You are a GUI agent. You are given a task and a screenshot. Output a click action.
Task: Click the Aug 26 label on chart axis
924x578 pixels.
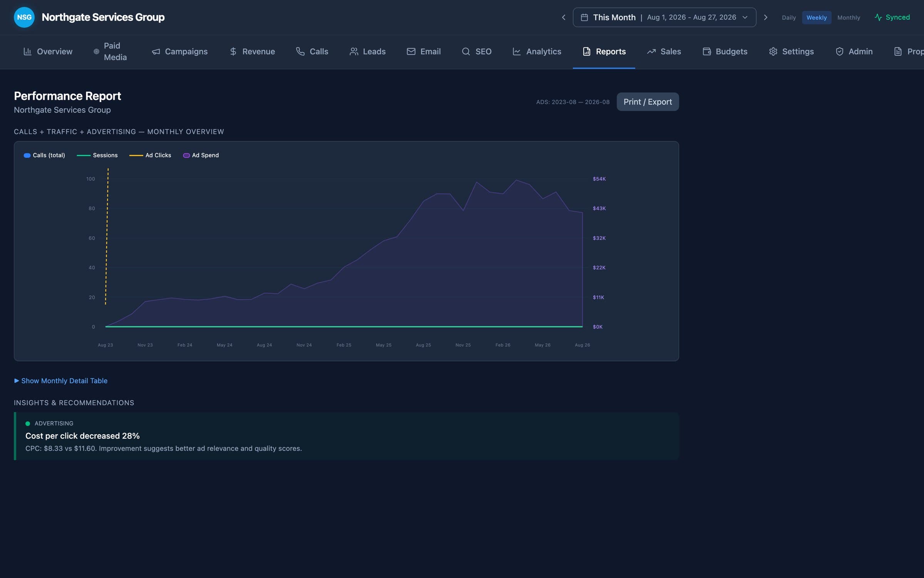[582, 345]
